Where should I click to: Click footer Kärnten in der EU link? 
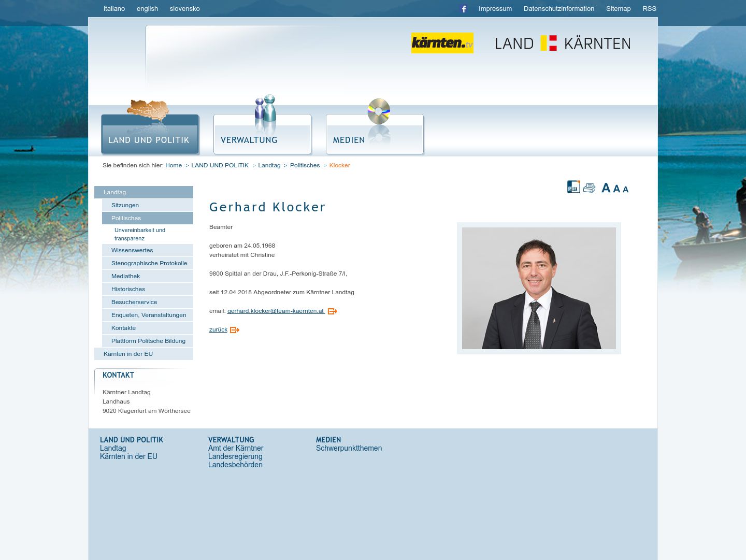(x=128, y=456)
